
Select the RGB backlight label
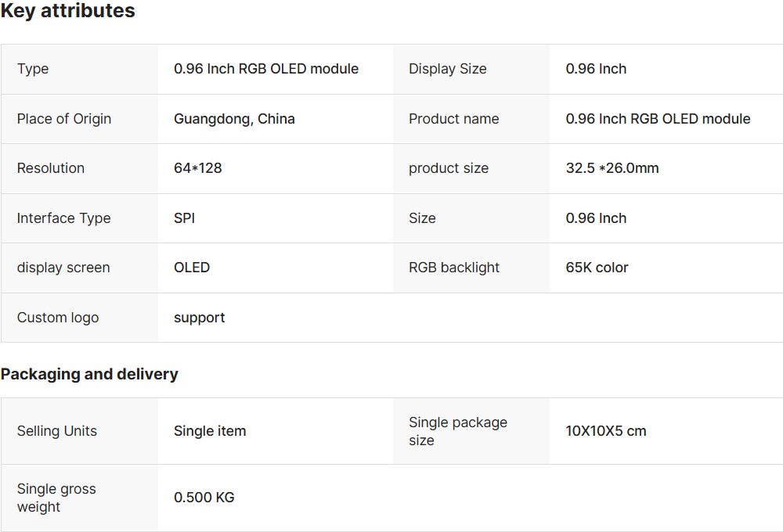pyautogui.click(x=454, y=268)
